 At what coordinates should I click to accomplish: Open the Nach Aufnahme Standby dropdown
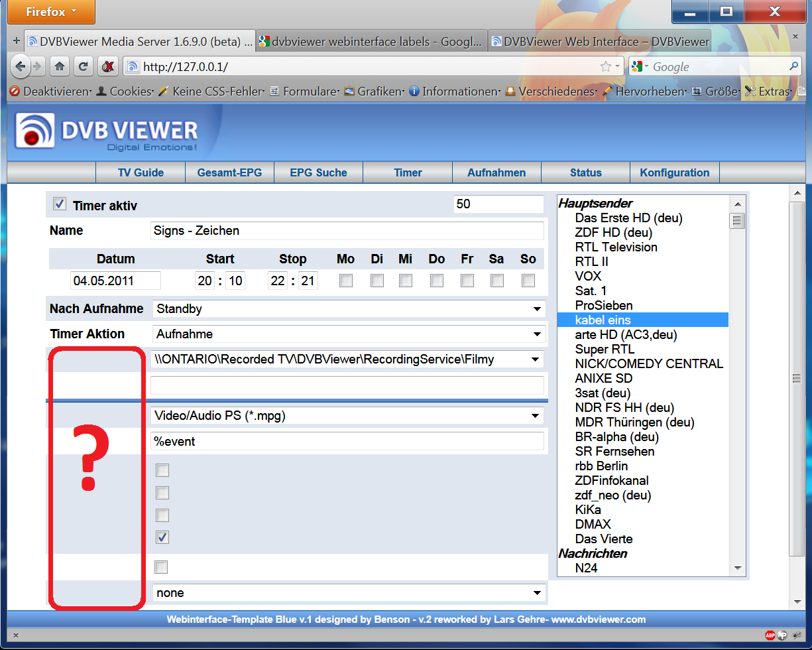348,309
